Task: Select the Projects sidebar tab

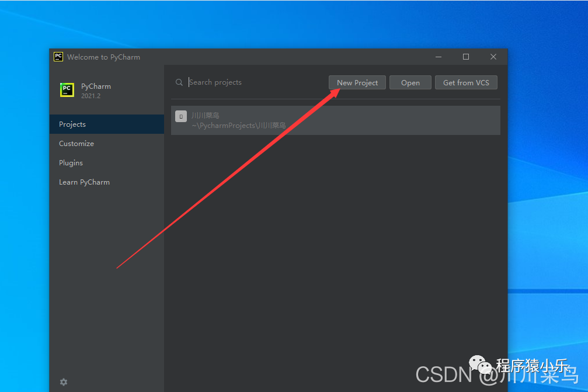Action: [x=106, y=124]
